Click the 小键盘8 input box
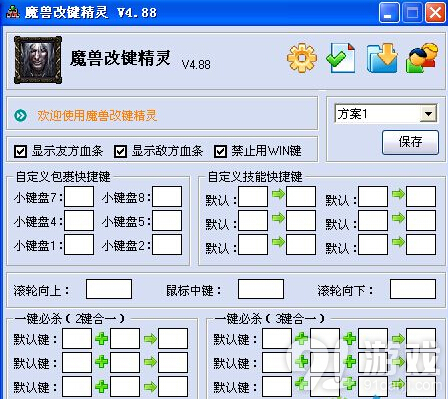448x399 pixels. (x=167, y=197)
